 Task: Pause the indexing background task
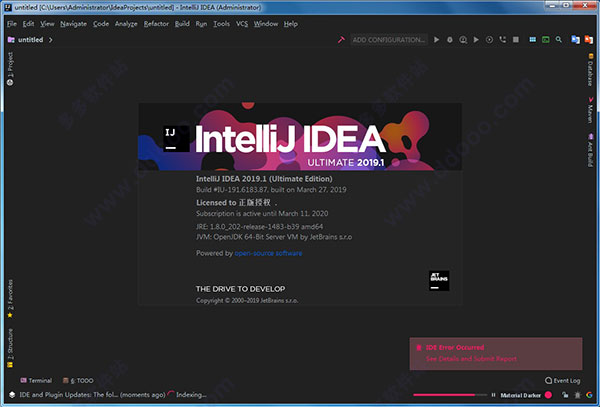493,395
